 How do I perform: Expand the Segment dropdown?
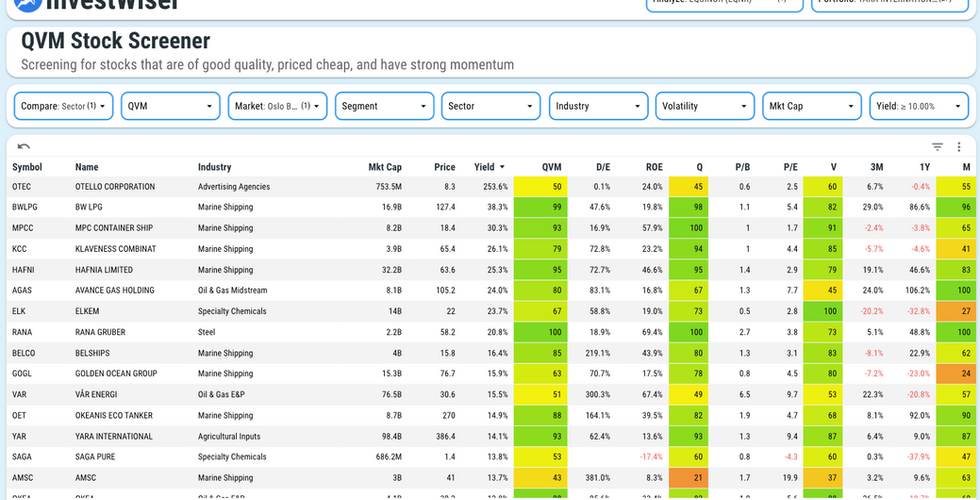click(x=384, y=106)
